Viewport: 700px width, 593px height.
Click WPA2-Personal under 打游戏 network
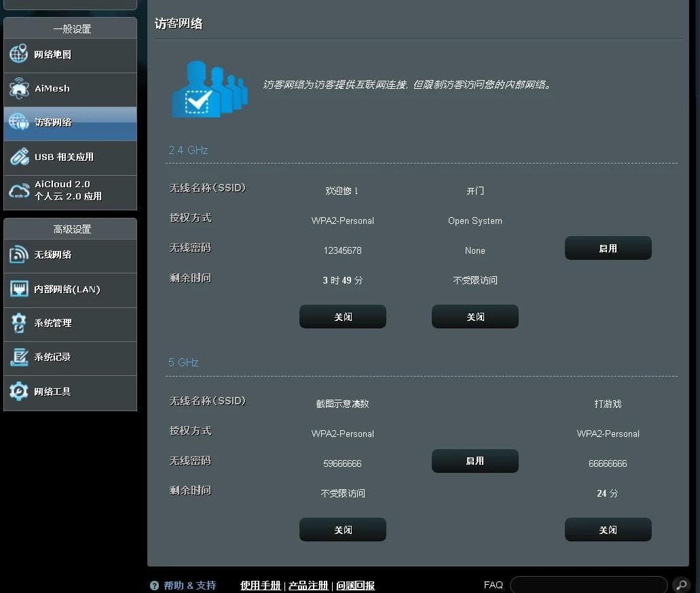(608, 434)
